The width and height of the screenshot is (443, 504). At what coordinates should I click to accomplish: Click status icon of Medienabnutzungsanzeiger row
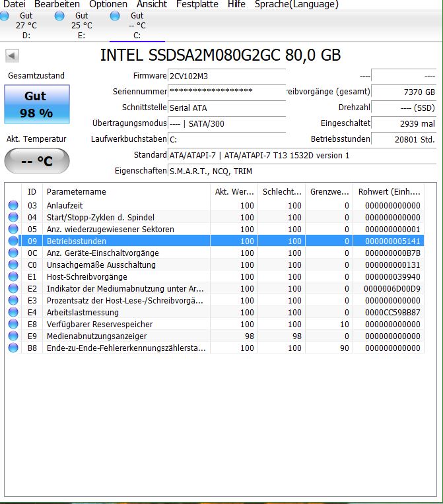click(13, 336)
